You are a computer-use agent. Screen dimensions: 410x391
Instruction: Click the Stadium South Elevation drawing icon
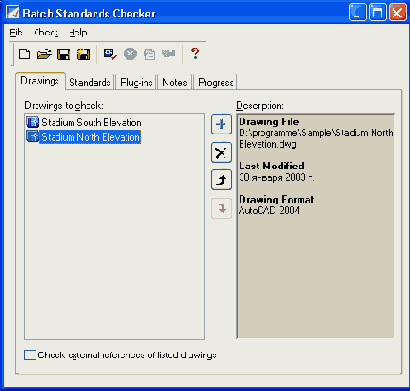tap(33, 122)
